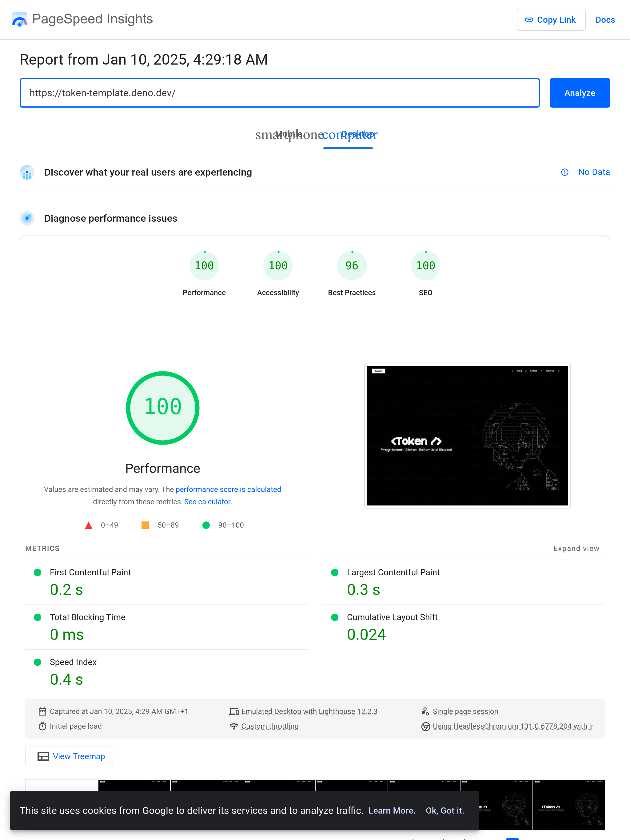Click the green circle 90–100 legend icon
Viewport: 630px width, 840px height.
click(x=206, y=525)
